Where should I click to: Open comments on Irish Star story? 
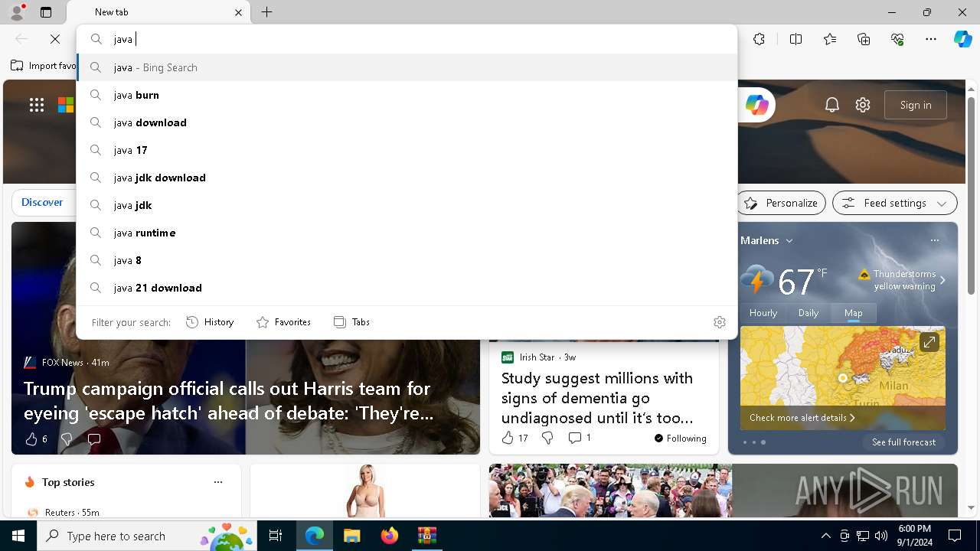pos(580,438)
